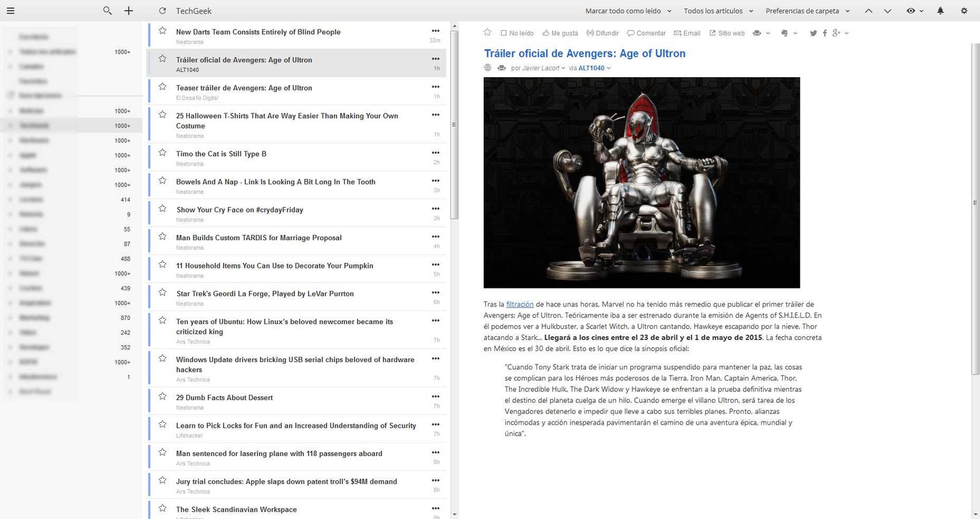The image size is (980, 519).
Task: Refresh the TechGeek folder
Action: [x=162, y=10]
